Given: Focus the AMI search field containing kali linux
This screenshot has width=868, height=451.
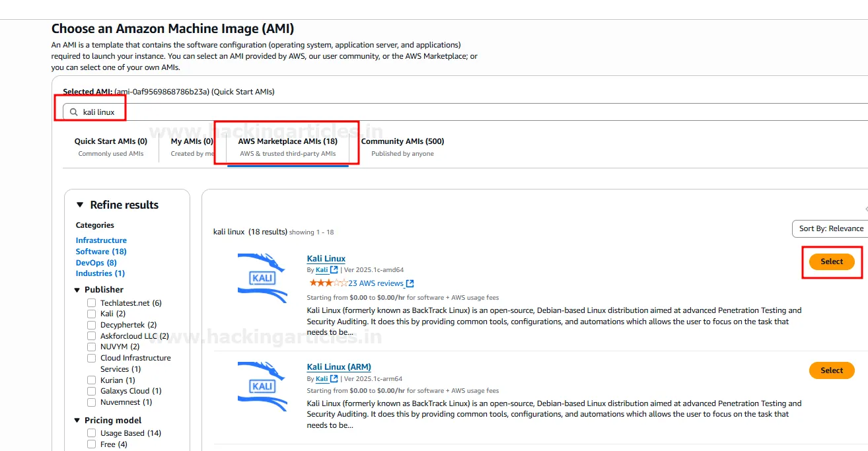Looking at the screenshot, I should [396, 112].
